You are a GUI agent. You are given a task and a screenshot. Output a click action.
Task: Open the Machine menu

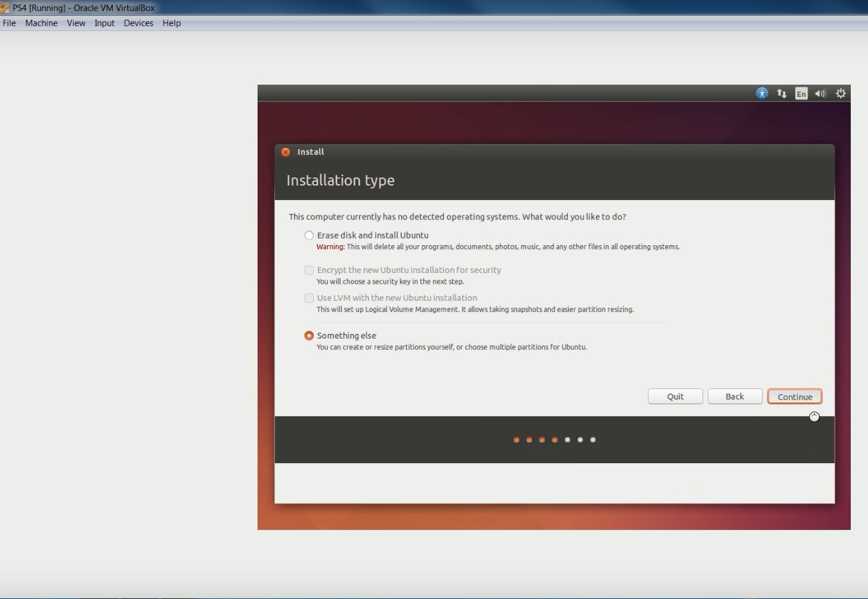[x=41, y=23]
